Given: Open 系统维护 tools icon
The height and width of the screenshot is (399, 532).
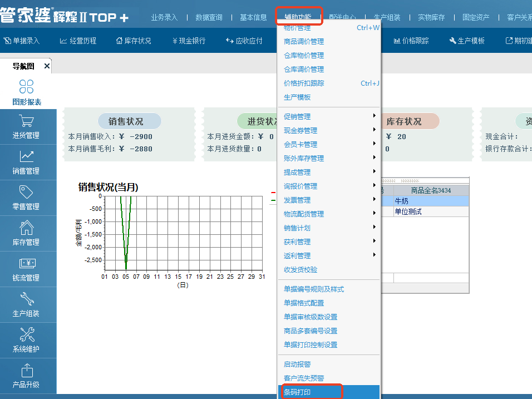Looking at the screenshot, I should 26,335.
